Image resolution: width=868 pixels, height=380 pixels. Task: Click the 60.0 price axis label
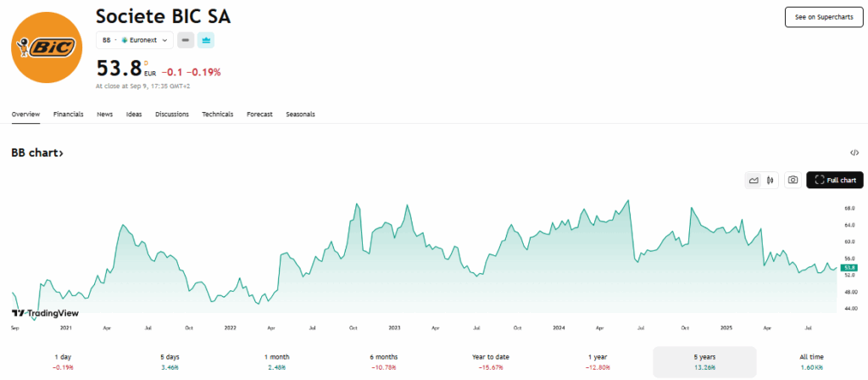point(849,242)
